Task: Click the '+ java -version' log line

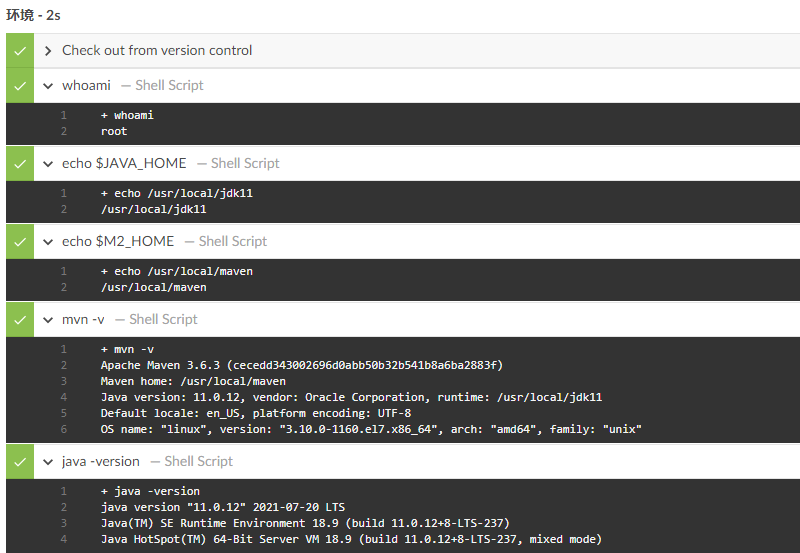Action: 150,491
